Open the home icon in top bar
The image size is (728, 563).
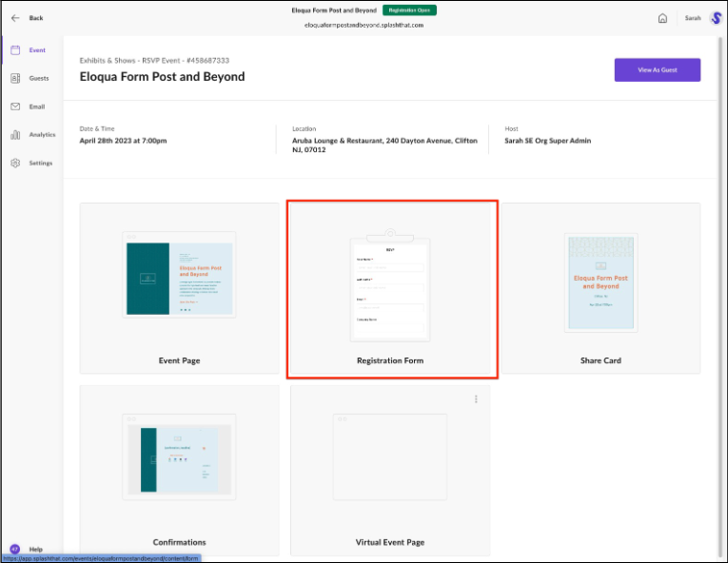point(662,18)
